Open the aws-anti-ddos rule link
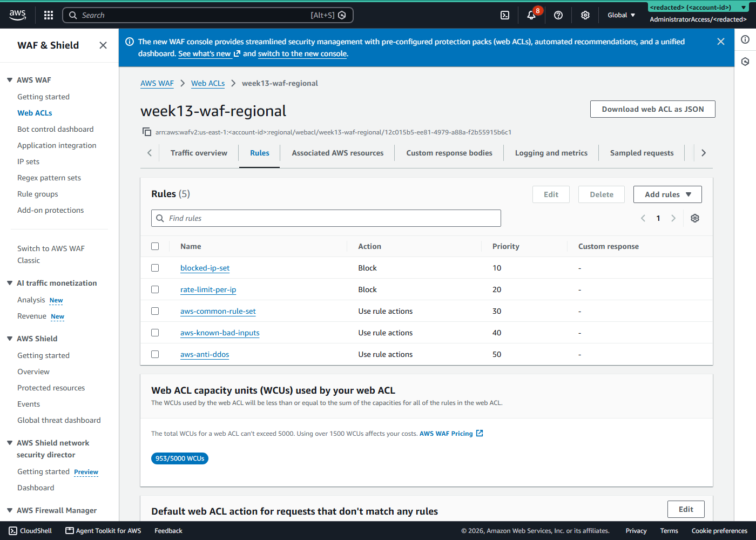 [x=205, y=354]
